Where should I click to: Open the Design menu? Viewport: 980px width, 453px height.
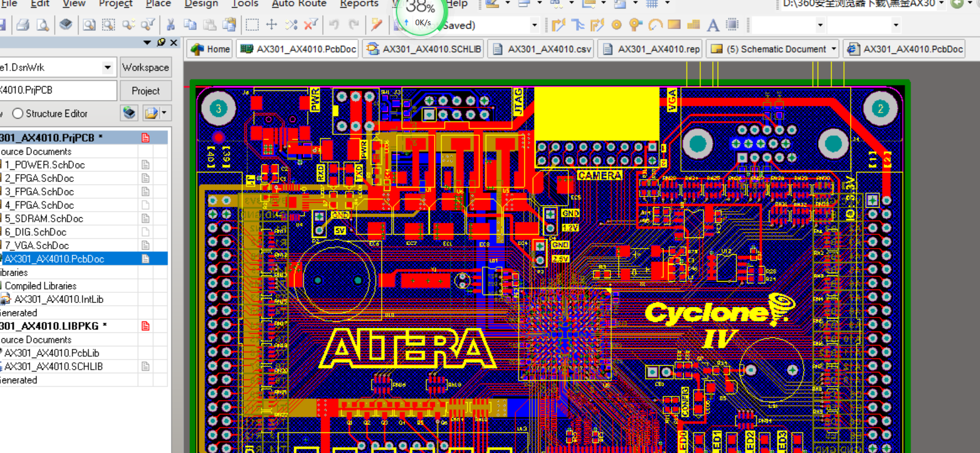[201, 3]
